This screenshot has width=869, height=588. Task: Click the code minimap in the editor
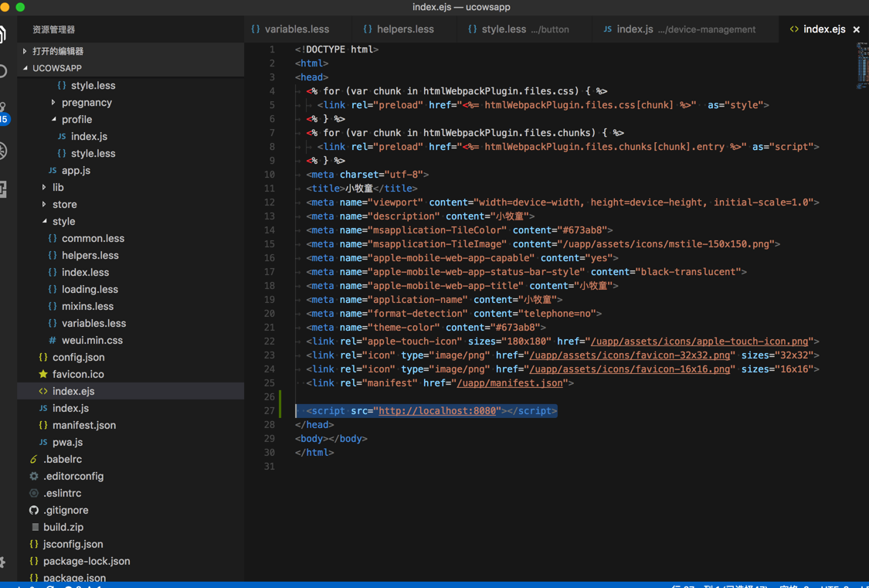tap(862, 66)
